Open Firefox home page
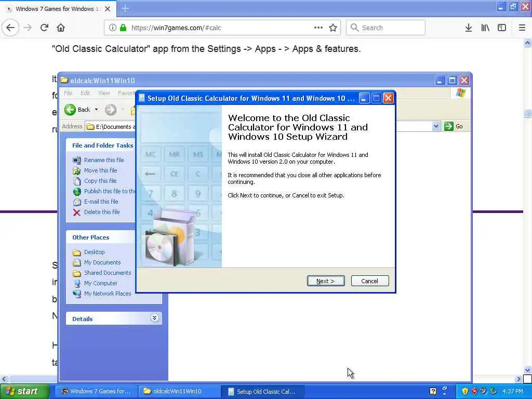 point(61,28)
